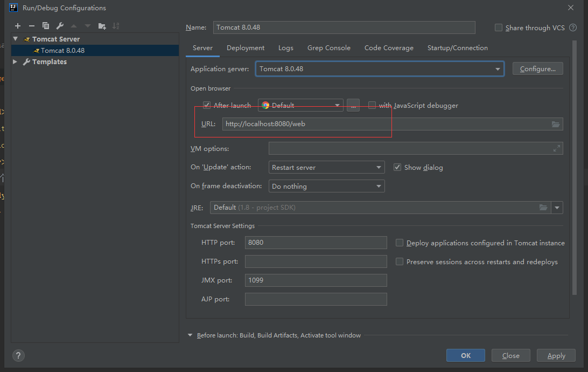588x372 pixels.
Task: Click the Close button
Action: click(511, 355)
